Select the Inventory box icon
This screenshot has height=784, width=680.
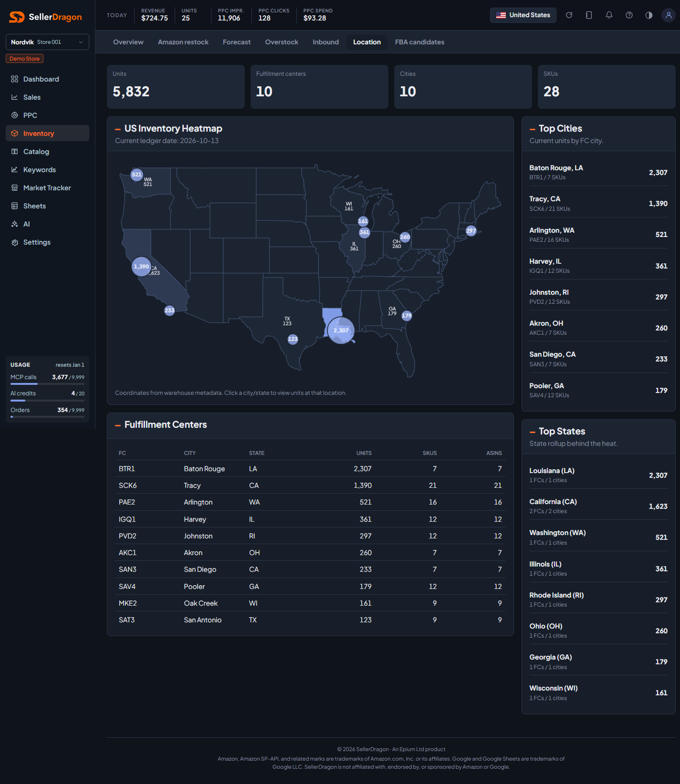tap(15, 134)
